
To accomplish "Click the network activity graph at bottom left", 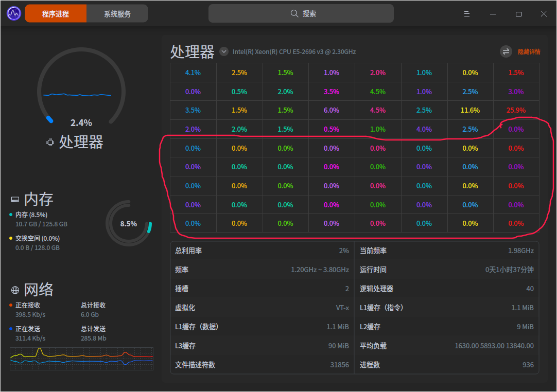I will pyautogui.click(x=81, y=358).
